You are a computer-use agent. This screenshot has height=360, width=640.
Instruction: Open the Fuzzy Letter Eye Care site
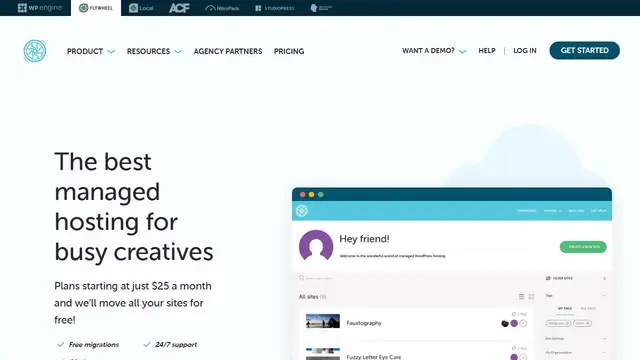pos(374,357)
